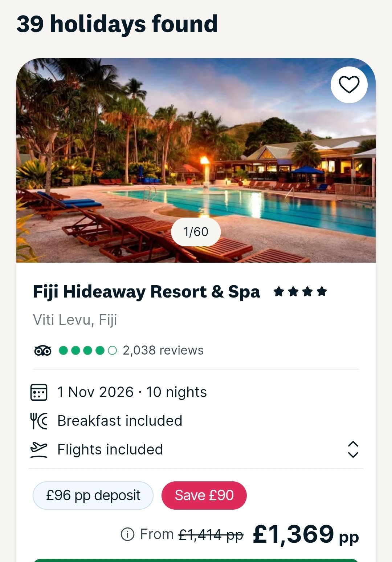Expand the holiday details chevron toggle
392x562 pixels.
353,449
